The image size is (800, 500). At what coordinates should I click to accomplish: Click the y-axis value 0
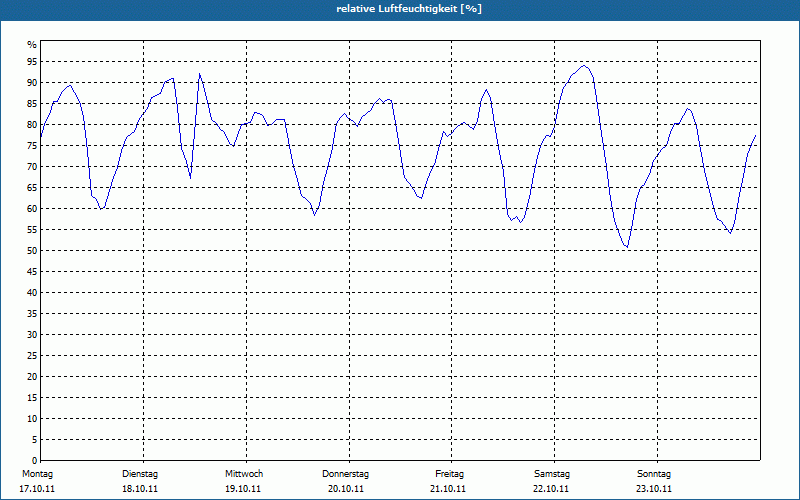[x=35, y=461]
